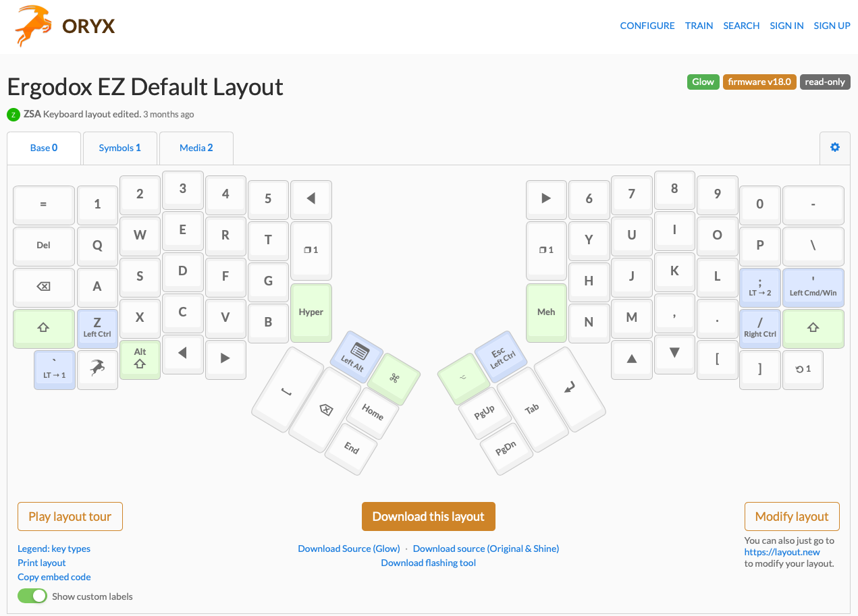The height and width of the screenshot is (616, 858).
Task: Click the Oryx key on the left half
Action: point(97,368)
